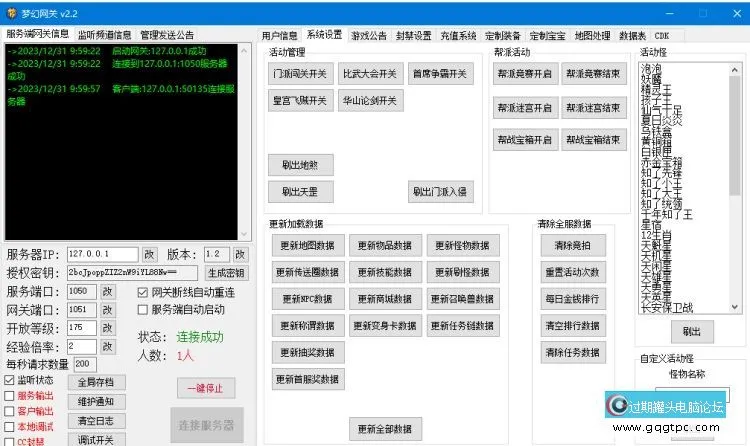Click the 刷出 button under 活动怪 list

pyautogui.click(x=692, y=331)
